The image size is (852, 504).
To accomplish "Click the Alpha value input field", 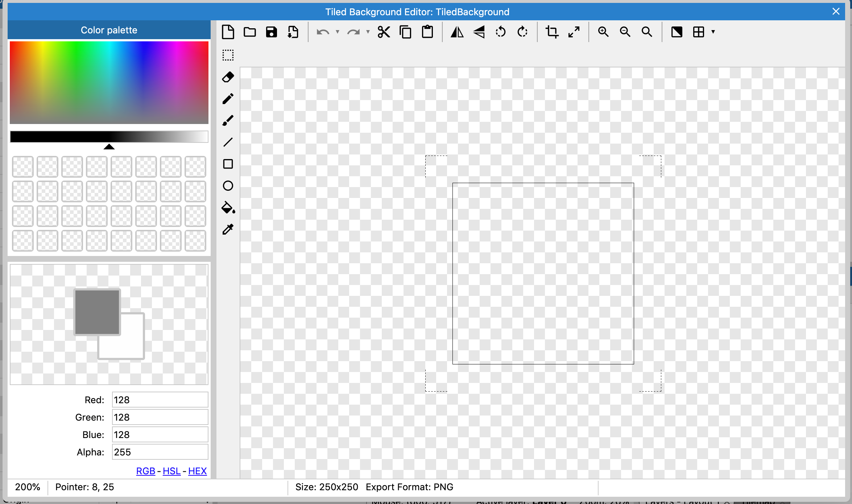I will tap(160, 452).
